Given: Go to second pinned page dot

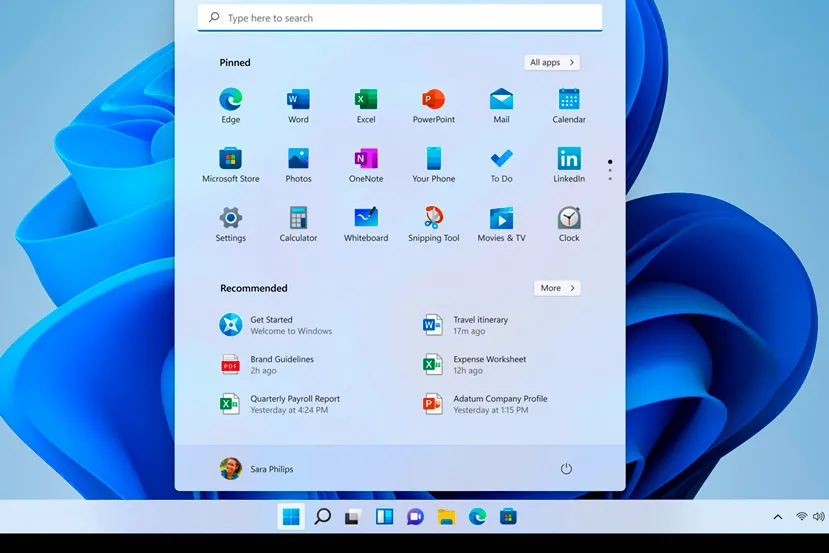Looking at the screenshot, I should pyautogui.click(x=610, y=170).
